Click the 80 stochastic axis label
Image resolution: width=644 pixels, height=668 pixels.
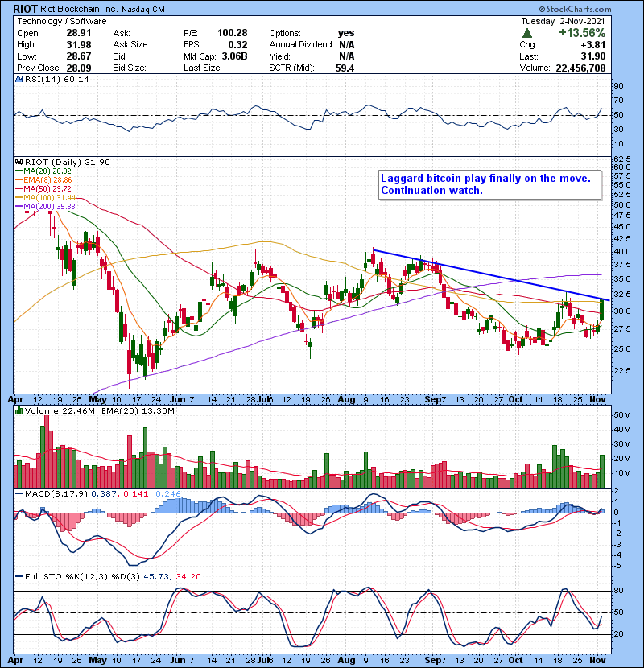coord(618,591)
